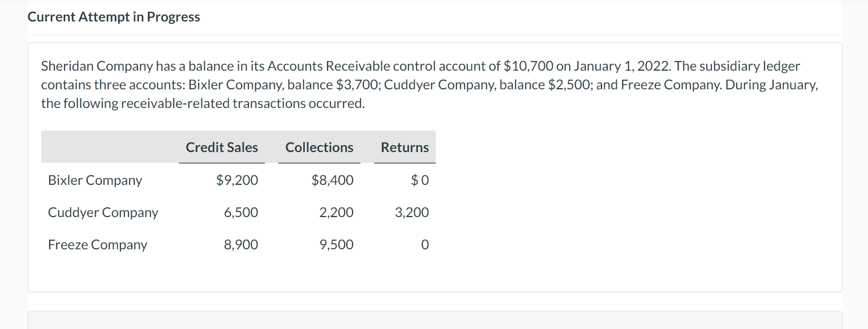Click Bixler's $8,400 collections cell
The width and height of the screenshot is (868, 329).
332,180
